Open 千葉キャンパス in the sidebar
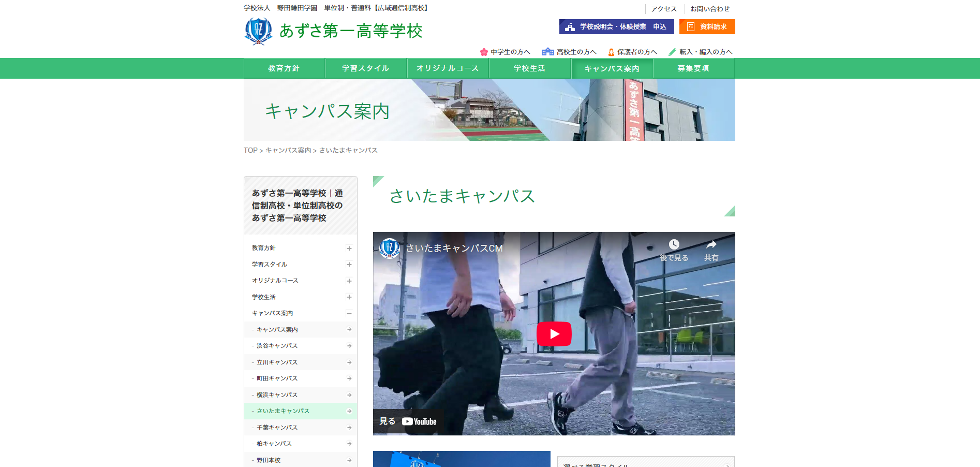Image resolution: width=980 pixels, height=467 pixels. [301, 428]
